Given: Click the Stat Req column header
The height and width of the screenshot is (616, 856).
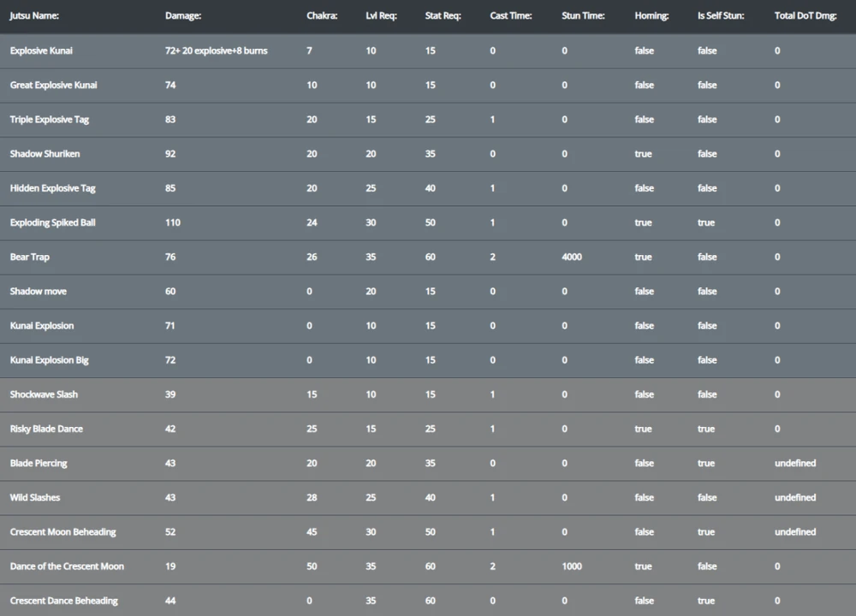Looking at the screenshot, I should (443, 15).
